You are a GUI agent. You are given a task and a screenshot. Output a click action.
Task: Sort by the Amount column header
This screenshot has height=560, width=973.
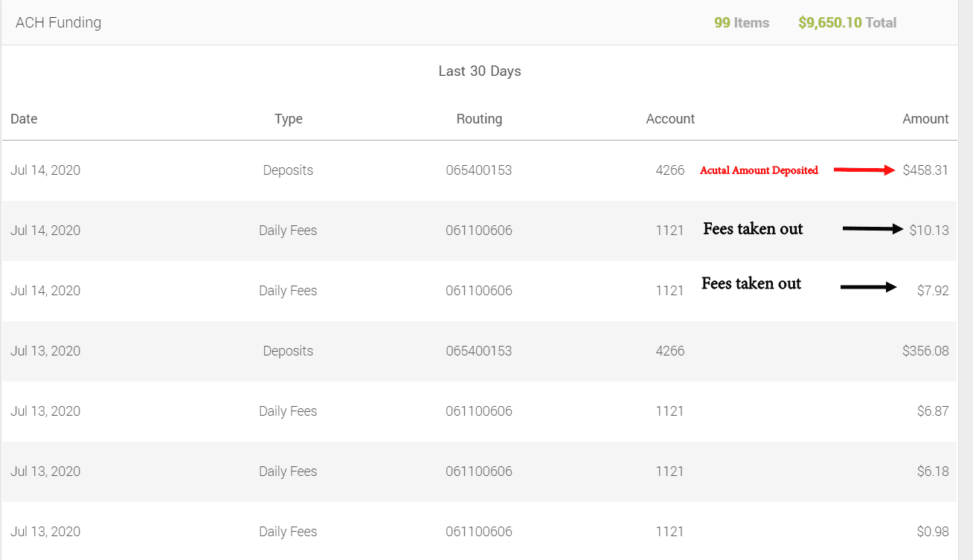coord(925,119)
